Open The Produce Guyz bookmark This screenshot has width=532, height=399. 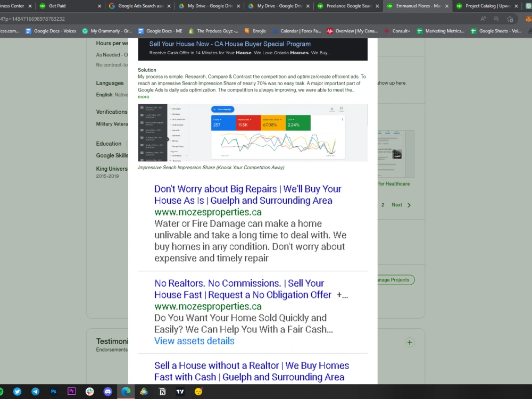(213, 31)
